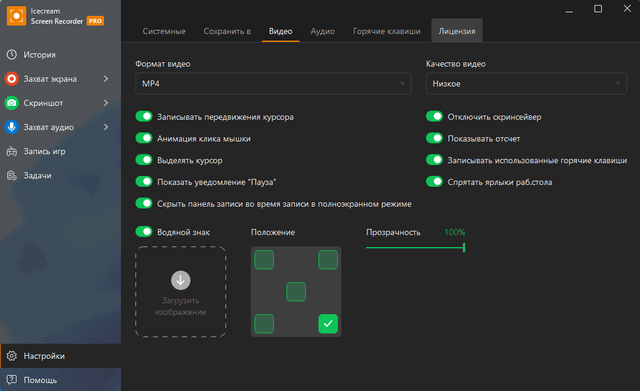Open Помощь in the sidebar
Screen dimensions: 640x391
click(60, 380)
